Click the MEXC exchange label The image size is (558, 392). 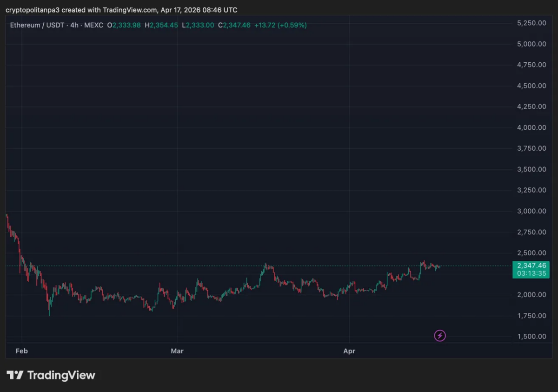[94, 25]
